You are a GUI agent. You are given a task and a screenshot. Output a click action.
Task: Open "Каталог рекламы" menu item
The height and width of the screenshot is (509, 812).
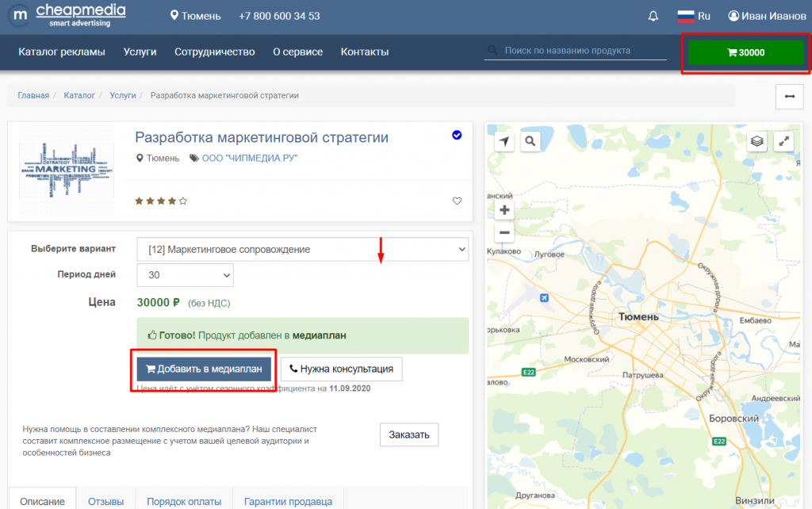click(62, 52)
